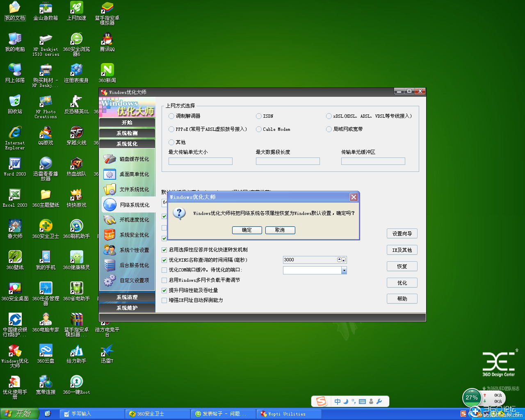Click 恢复 button
The width and height of the screenshot is (525, 420).
pyautogui.click(x=402, y=267)
